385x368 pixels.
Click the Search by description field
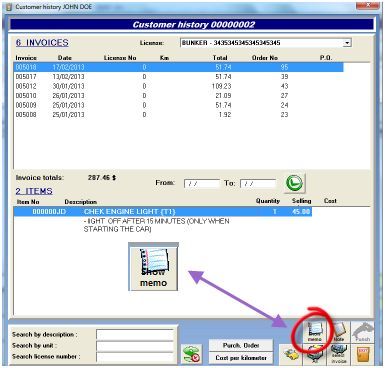click(135, 334)
